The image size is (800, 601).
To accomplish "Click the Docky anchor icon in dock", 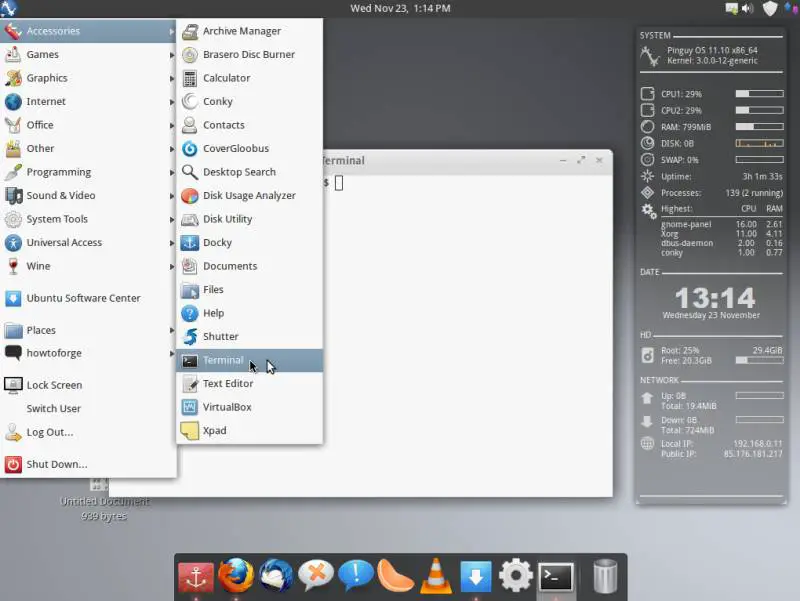I will click(x=196, y=577).
